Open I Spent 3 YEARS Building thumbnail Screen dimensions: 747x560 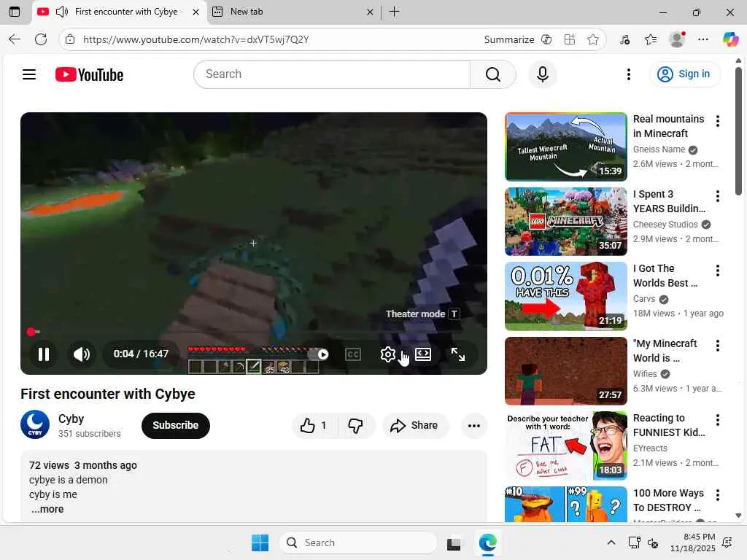[565, 222]
